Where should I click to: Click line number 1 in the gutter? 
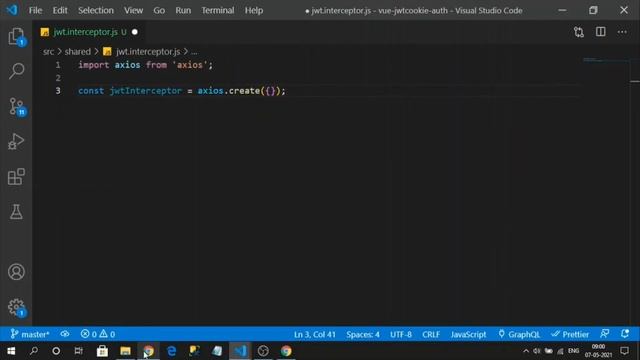(58, 65)
